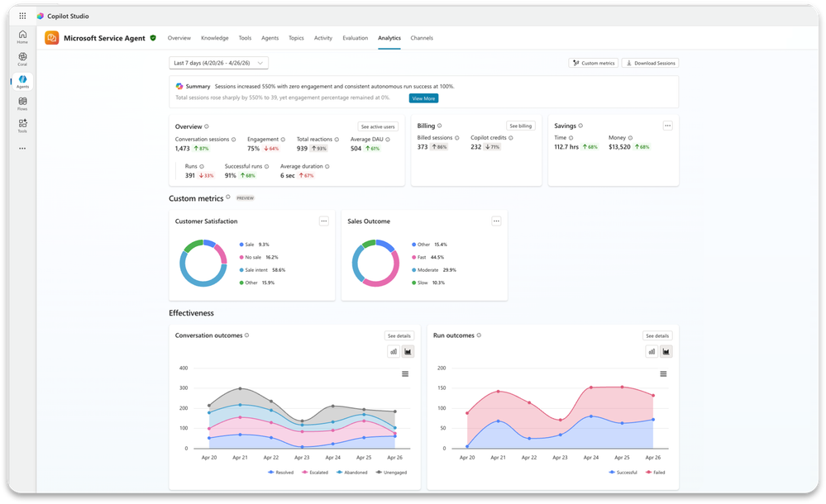
Task: Click the Copilot Studio logo
Action: [x=41, y=16]
